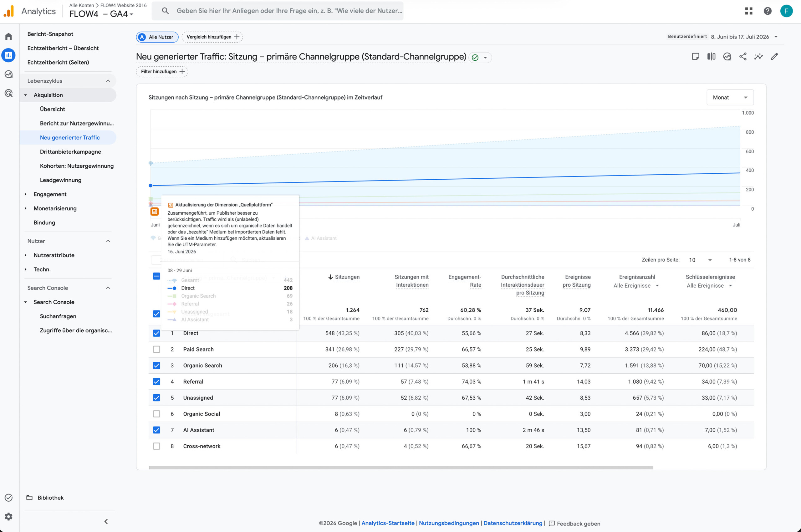801x532 pixels.
Task: Collapse the navigation with the left chevron
Action: [x=106, y=521]
